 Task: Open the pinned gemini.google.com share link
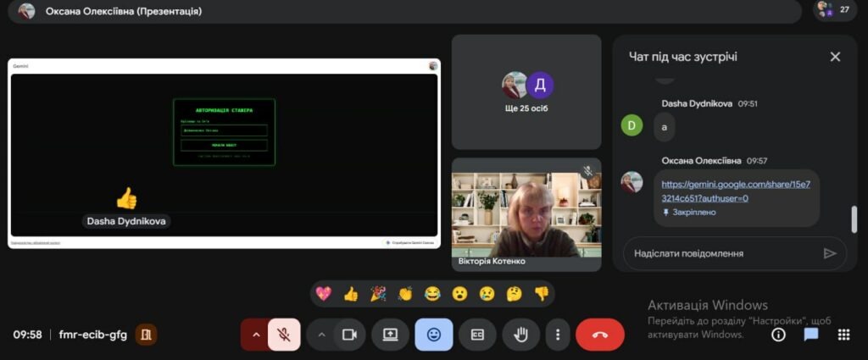point(730,191)
